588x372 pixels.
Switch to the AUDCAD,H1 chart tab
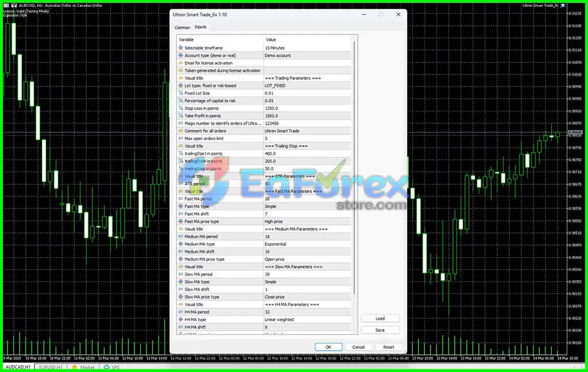[x=18, y=367]
